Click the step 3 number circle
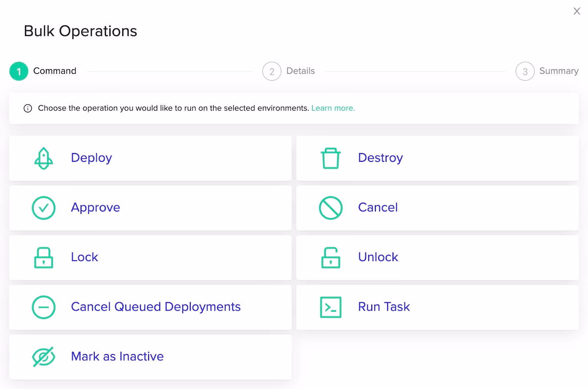The width and height of the screenshot is (588, 389). click(x=525, y=71)
